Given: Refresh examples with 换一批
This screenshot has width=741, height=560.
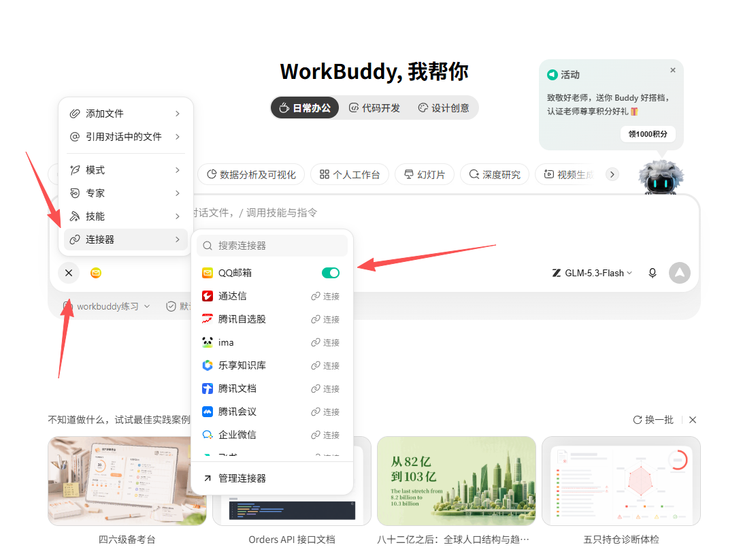Looking at the screenshot, I should point(654,420).
